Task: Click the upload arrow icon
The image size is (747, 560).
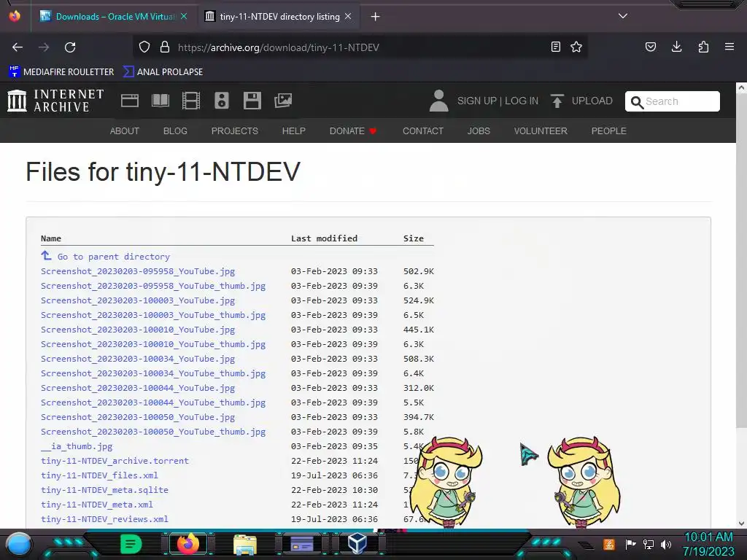Action: (557, 101)
